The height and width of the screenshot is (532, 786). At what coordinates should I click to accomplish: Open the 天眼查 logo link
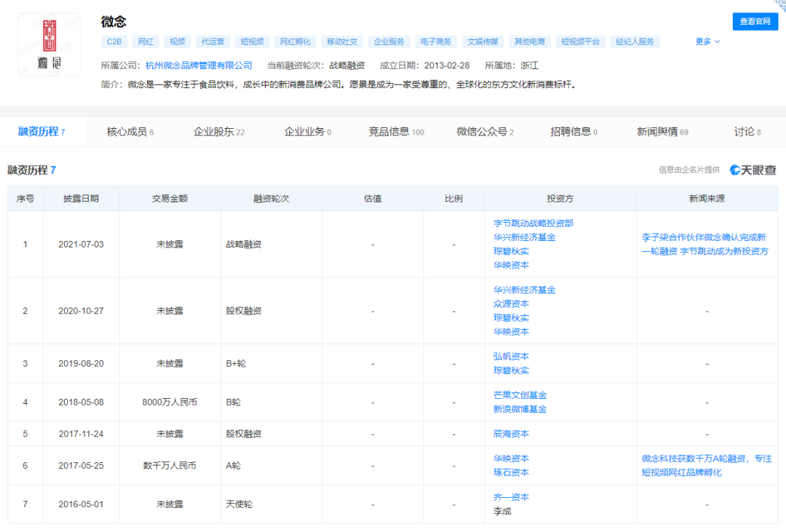753,170
